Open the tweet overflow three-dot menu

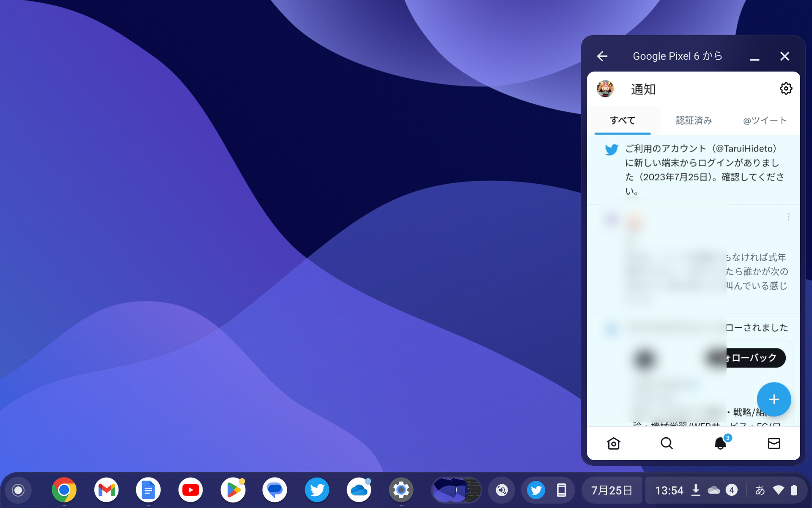(788, 217)
